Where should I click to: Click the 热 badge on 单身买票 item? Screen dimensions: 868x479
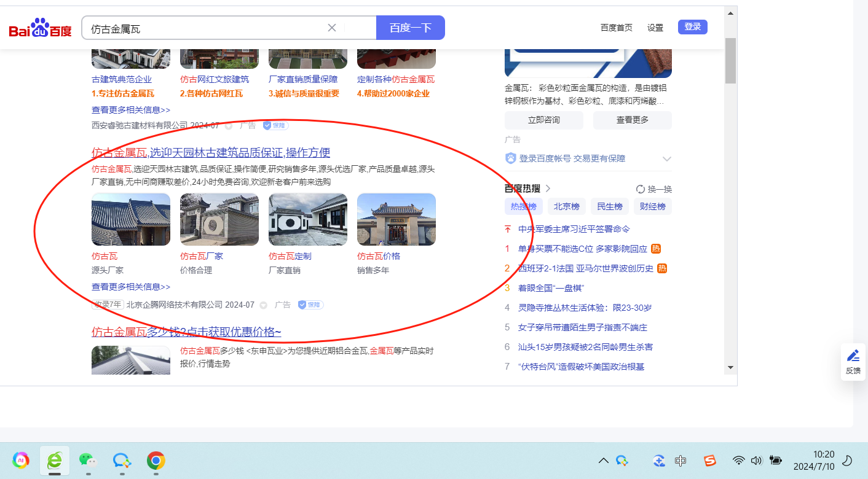656,249
